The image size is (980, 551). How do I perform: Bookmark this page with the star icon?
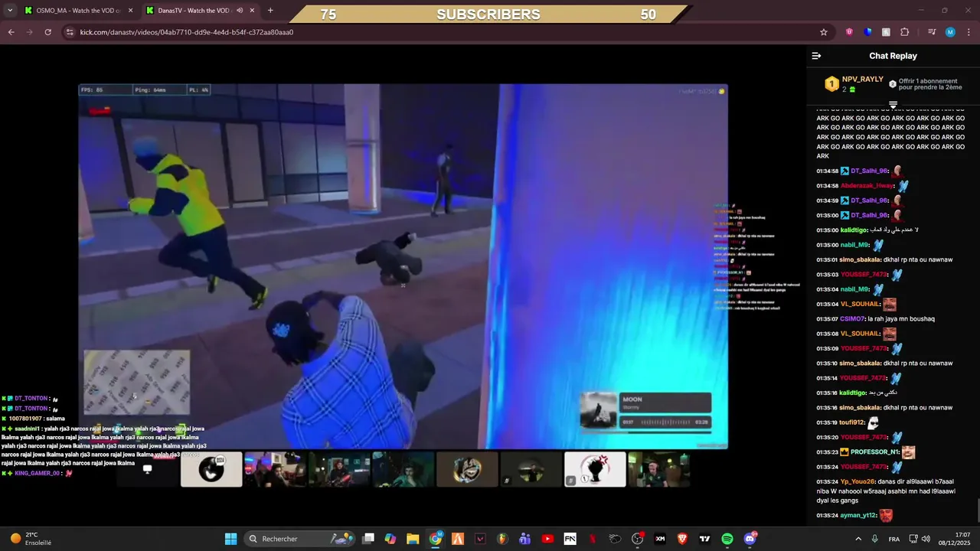(x=824, y=32)
